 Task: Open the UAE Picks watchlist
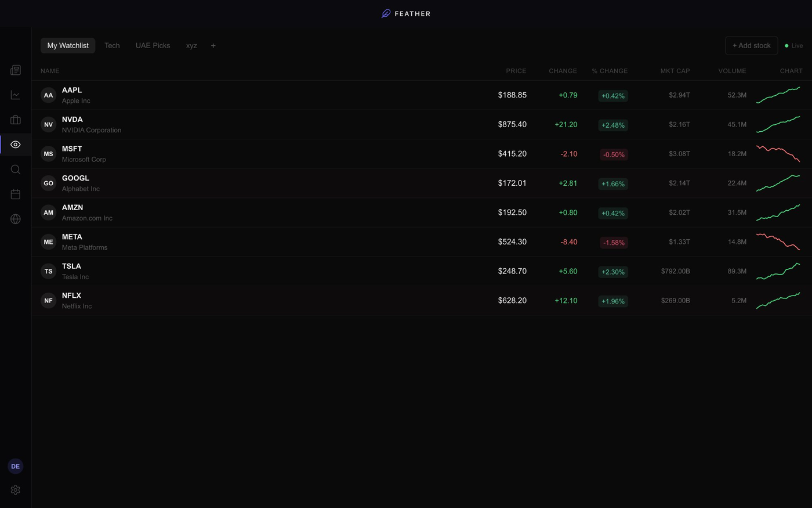pos(153,45)
